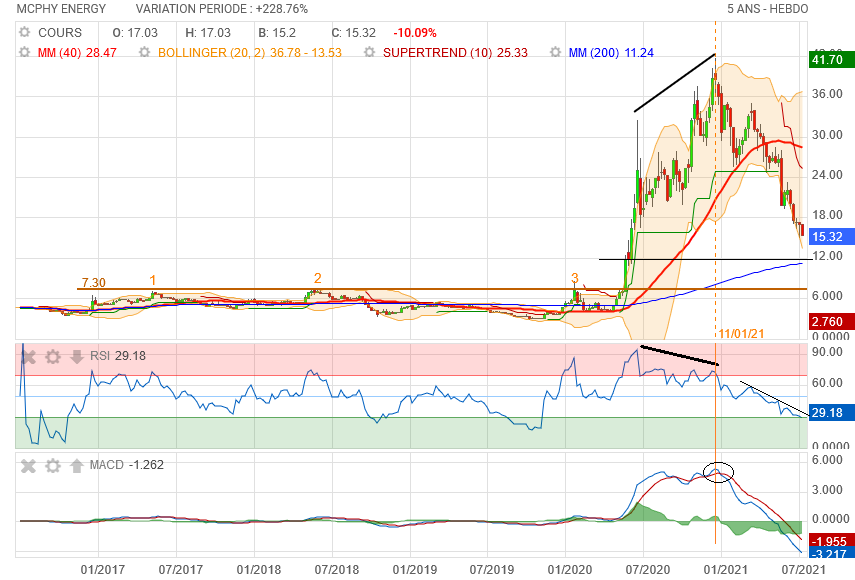
Task: Remove the MACD indicator panel
Action: (x=28, y=466)
